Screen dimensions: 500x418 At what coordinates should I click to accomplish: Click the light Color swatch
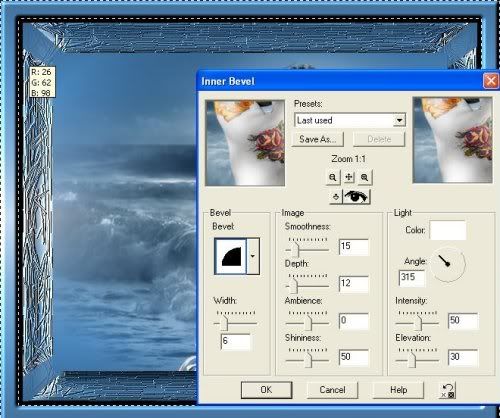pos(448,230)
